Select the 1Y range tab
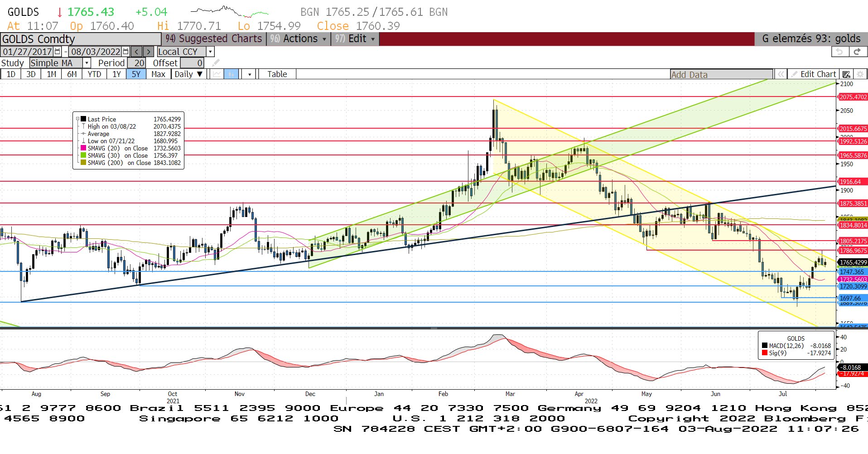868x454 pixels. (x=116, y=74)
